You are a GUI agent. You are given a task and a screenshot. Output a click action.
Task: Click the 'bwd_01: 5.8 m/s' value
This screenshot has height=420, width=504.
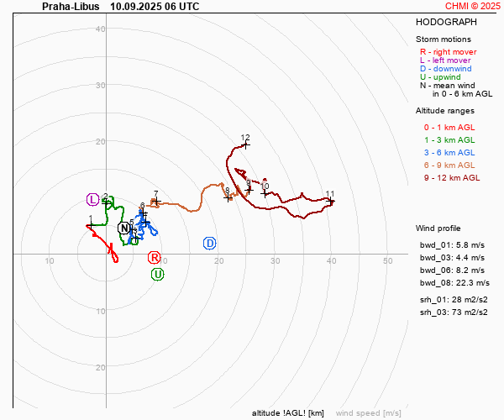point(452,245)
